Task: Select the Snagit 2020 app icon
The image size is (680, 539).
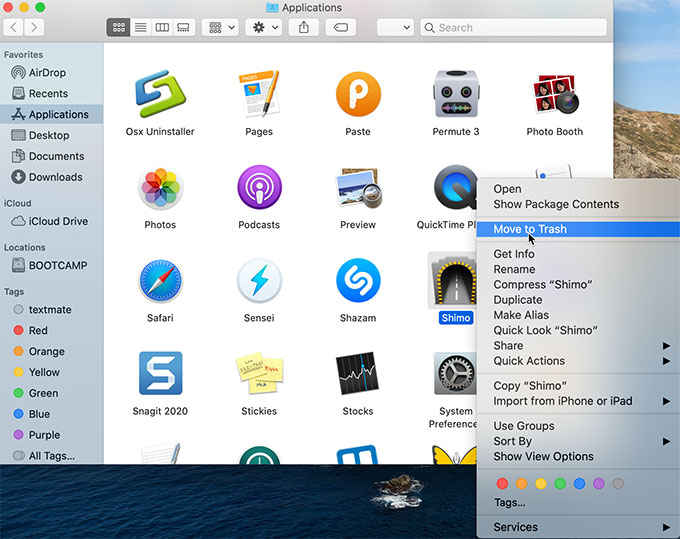Action: tap(160, 374)
